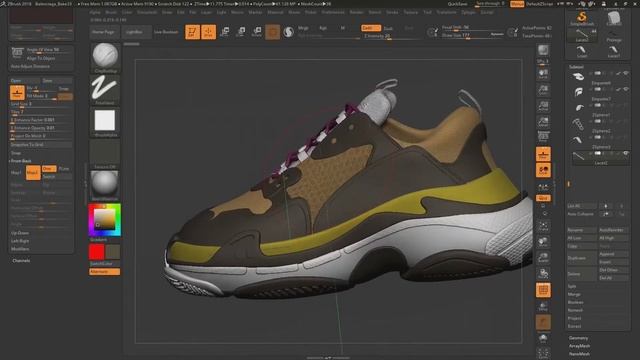
Task: Select the SimpleBrush tool thumbnail
Action: tap(582, 18)
